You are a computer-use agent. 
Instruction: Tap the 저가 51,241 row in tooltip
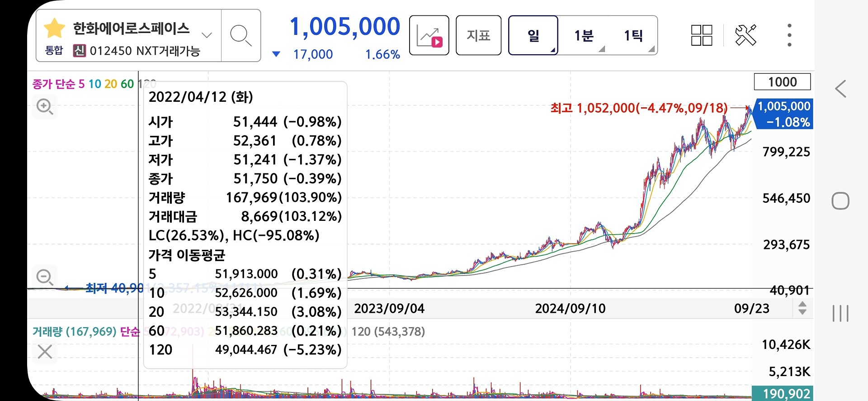coord(245,160)
